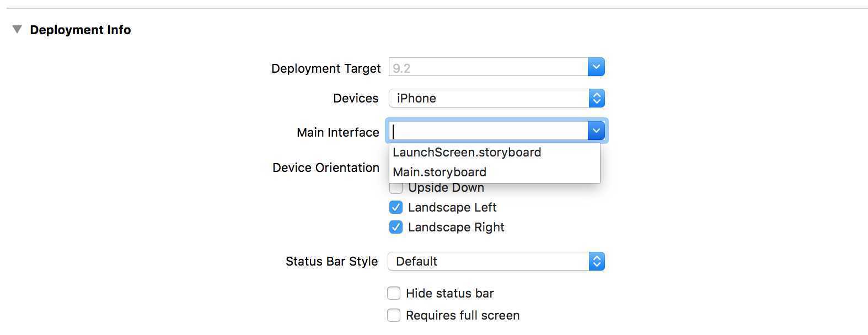Click the Deployment Target blue arrow button
The image size is (868, 335).
596,67
